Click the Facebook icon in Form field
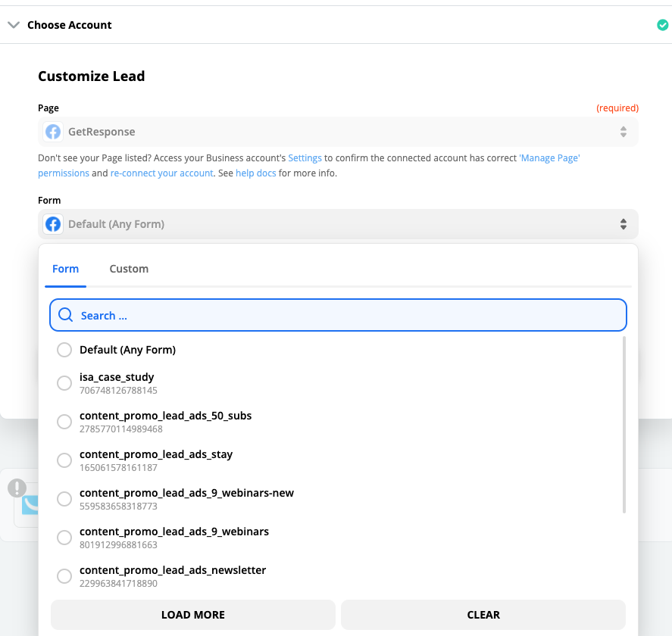The height and width of the screenshot is (636, 672). coord(53,224)
